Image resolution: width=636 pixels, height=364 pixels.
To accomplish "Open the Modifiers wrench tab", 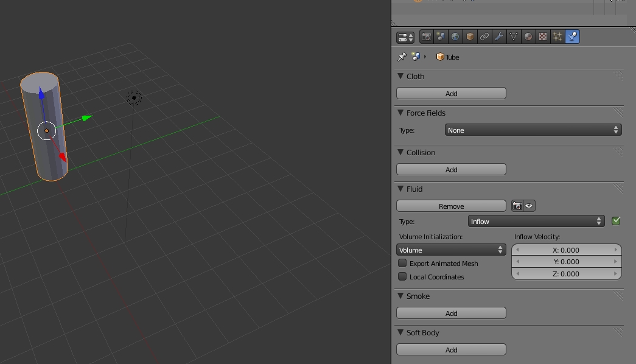I will (499, 37).
